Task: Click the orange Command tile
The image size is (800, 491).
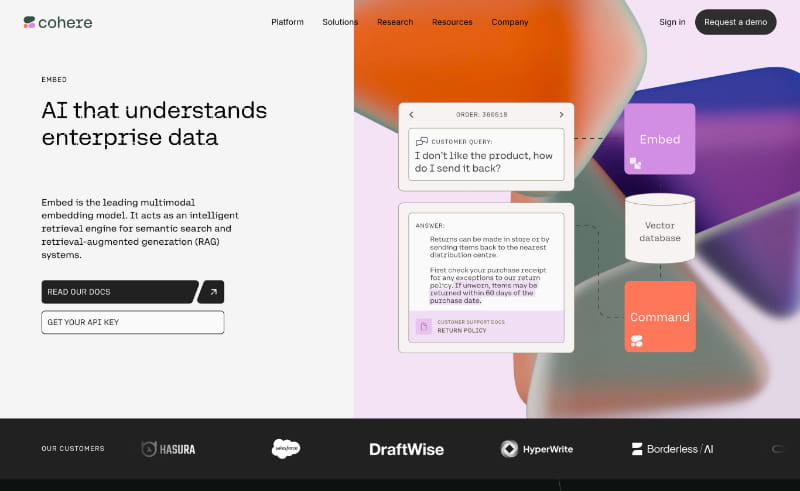Action: tap(660, 316)
